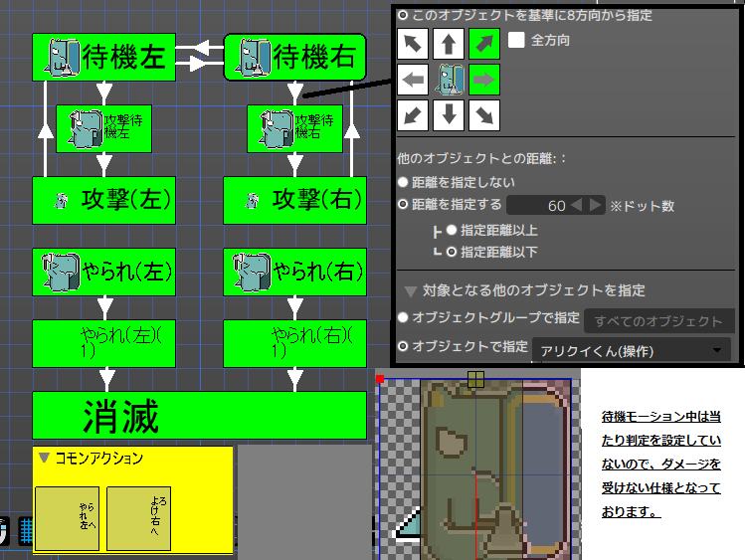This screenshot has height=560, width=745.
Task: Click the anteater icon in 待機右 node
Action: tap(253, 58)
